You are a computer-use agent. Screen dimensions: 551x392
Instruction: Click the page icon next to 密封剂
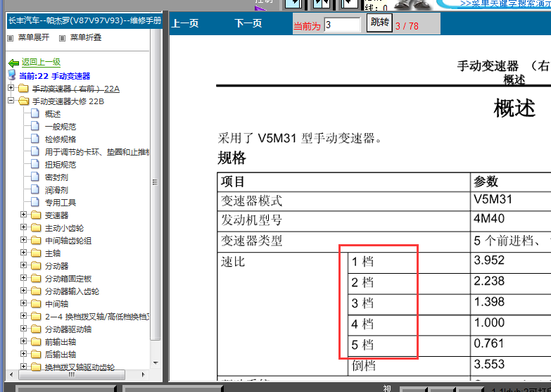coord(34,177)
